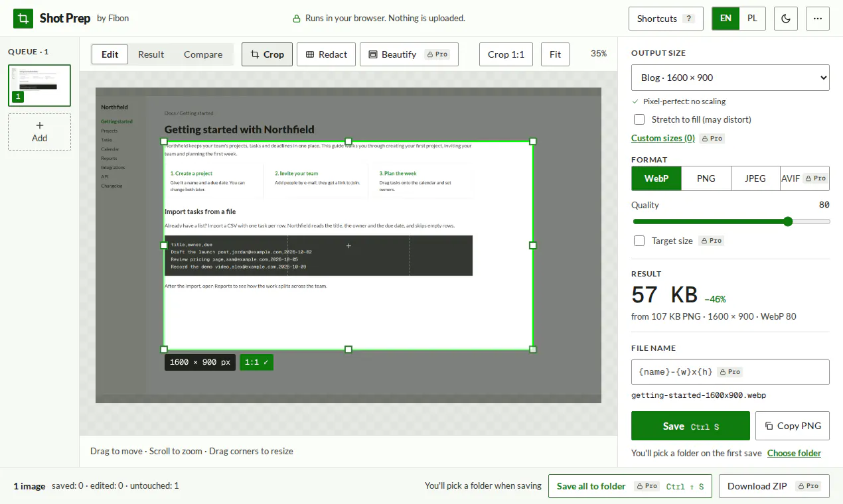Click the Copy PNG button

793,426
